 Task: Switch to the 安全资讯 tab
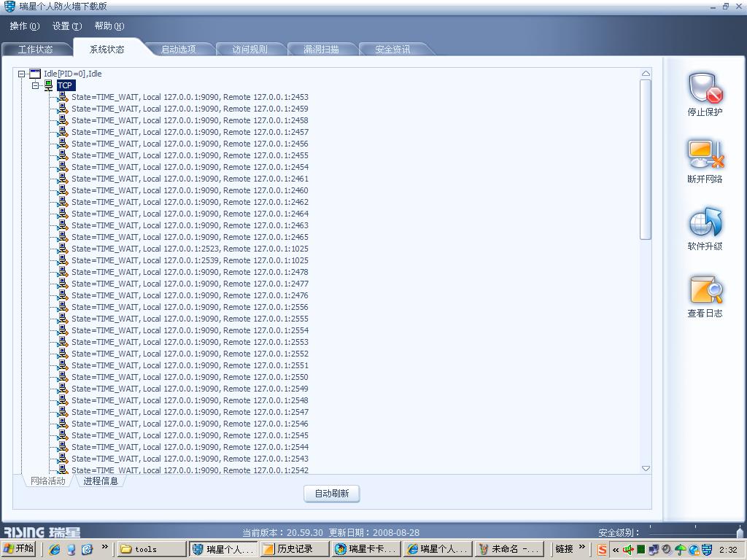click(x=392, y=49)
